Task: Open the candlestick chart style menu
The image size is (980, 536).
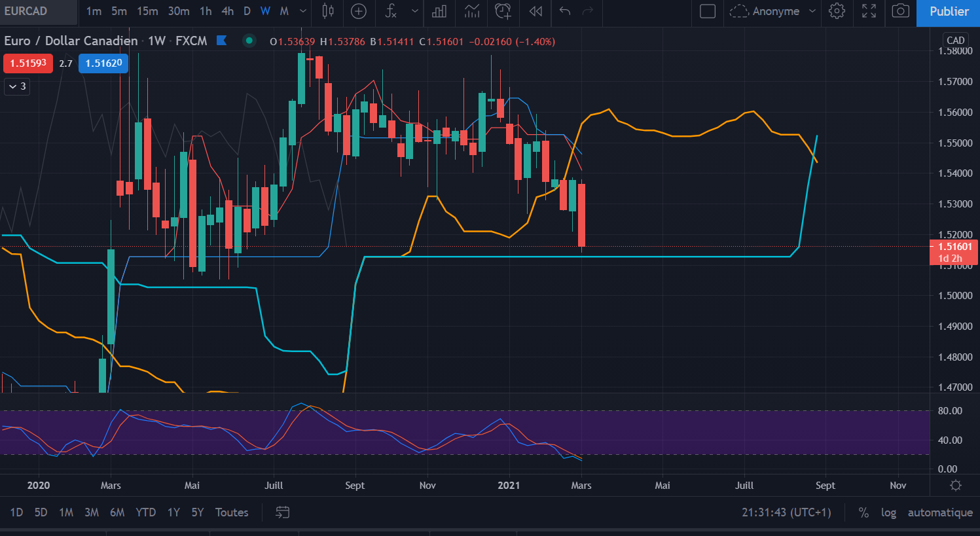Action: pyautogui.click(x=328, y=11)
